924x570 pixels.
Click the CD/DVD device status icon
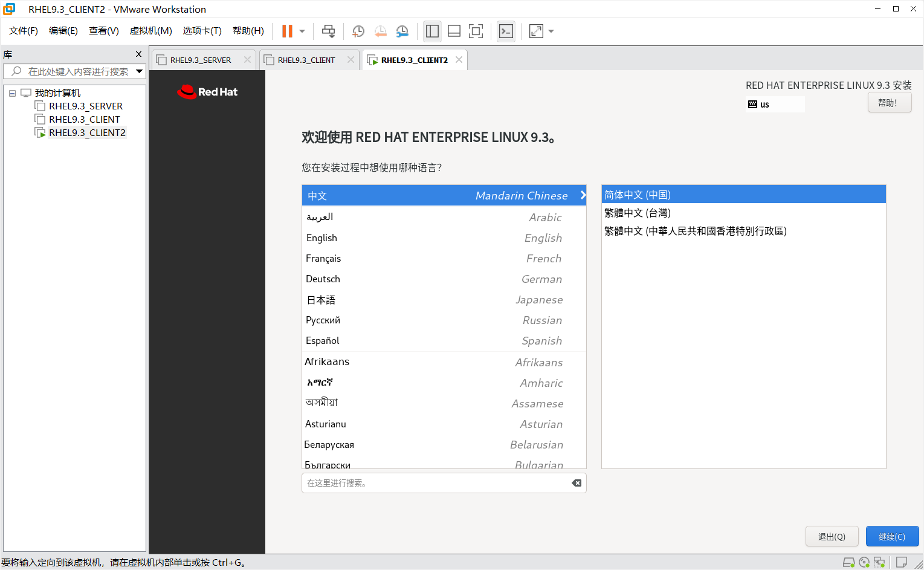864,562
